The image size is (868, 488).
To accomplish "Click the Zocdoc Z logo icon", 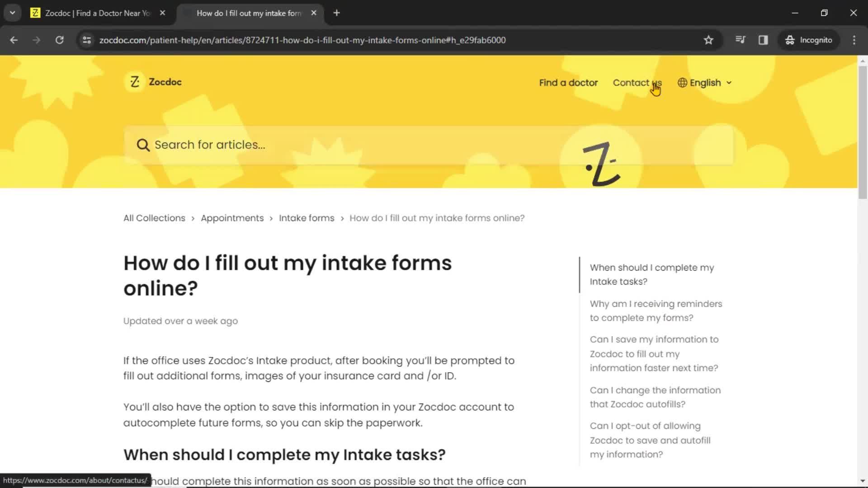I will [134, 82].
